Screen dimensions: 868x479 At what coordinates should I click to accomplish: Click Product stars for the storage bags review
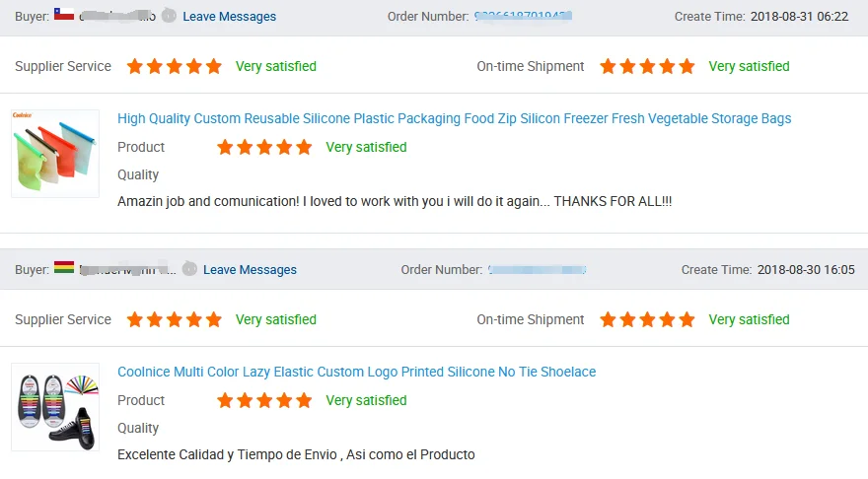coord(264,148)
